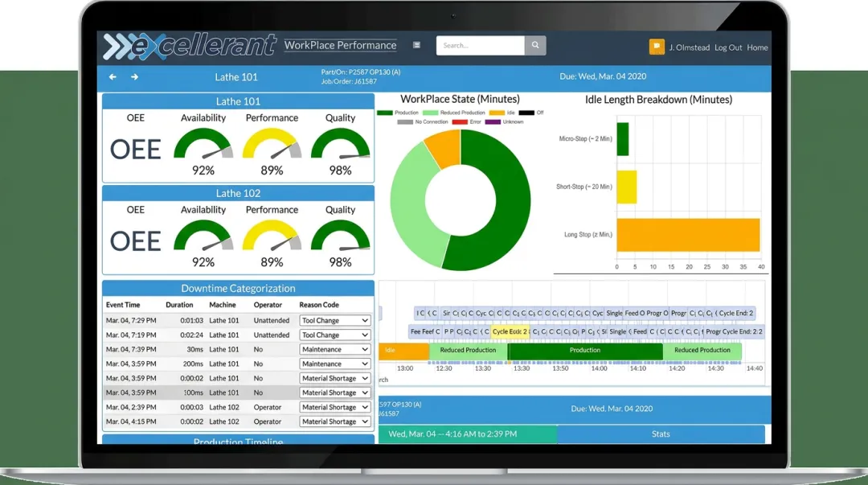Screen dimensions: 868x485
Task: Click the Reason Code column header
Action: tap(319, 305)
